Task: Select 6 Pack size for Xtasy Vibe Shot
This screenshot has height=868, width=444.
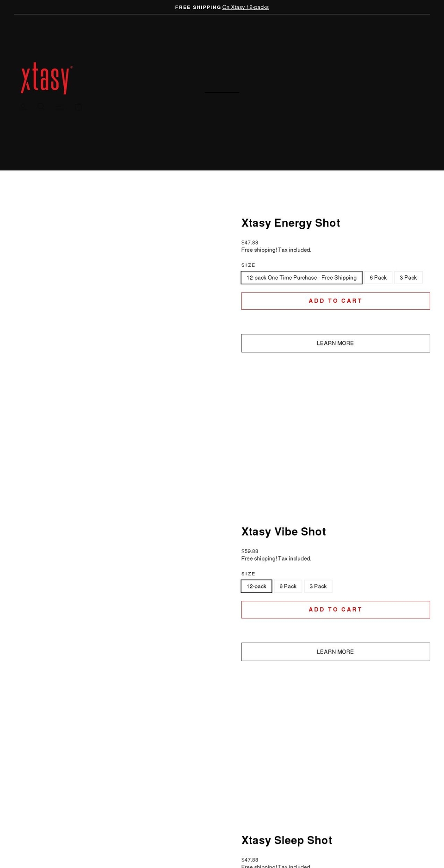Action: tap(288, 586)
